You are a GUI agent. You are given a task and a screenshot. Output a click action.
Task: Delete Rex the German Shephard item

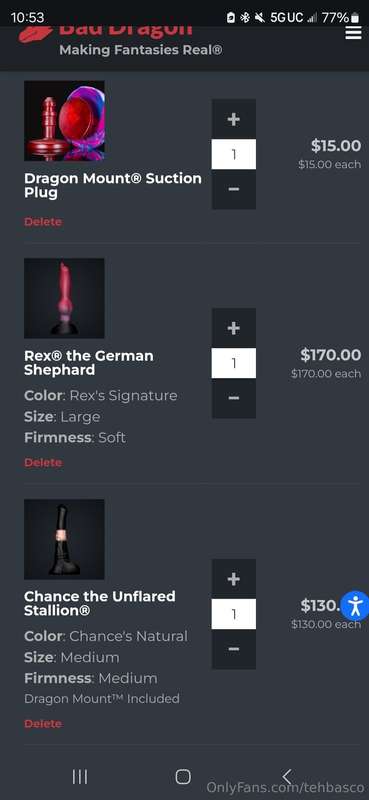[x=43, y=463]
